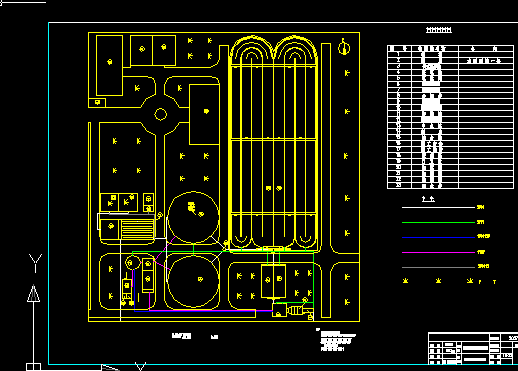Select the white notes text block
Viewport: 518px width, 371px height.
coord(336,340)
